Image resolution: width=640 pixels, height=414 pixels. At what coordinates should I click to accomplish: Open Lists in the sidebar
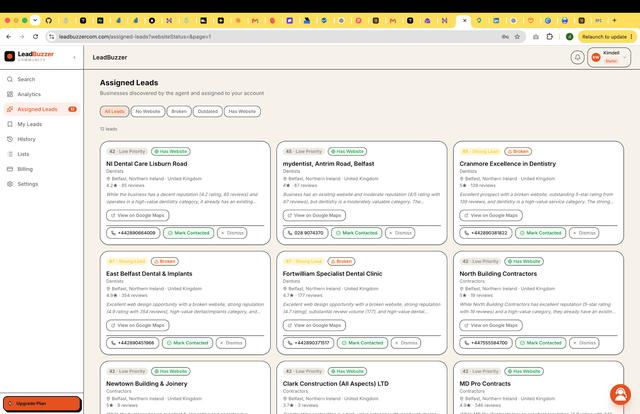pos(23,154)
